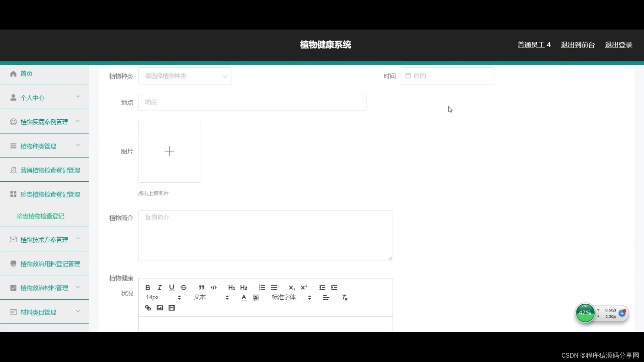The image size is (644, 362).
Task: Toggle bold formatting in editor
Action: (148, 287)
